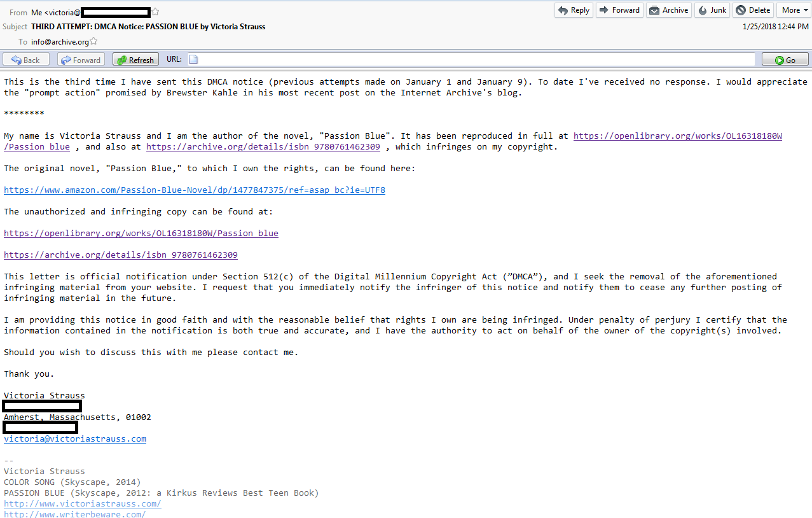Click the victoria@victoriastrauss.com email link
Image resolution: width=812 pixels, height=518 pixels.
tap(75, 439)
